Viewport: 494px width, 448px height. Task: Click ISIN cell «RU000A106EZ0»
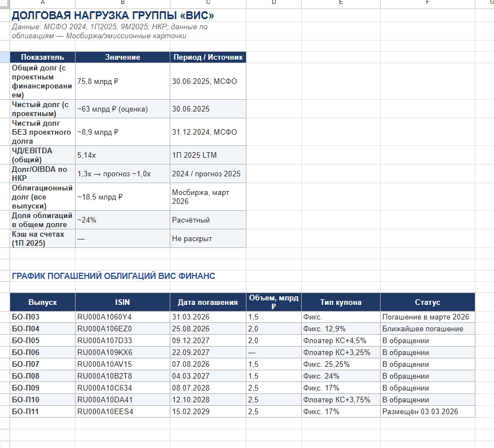(122, 329)
